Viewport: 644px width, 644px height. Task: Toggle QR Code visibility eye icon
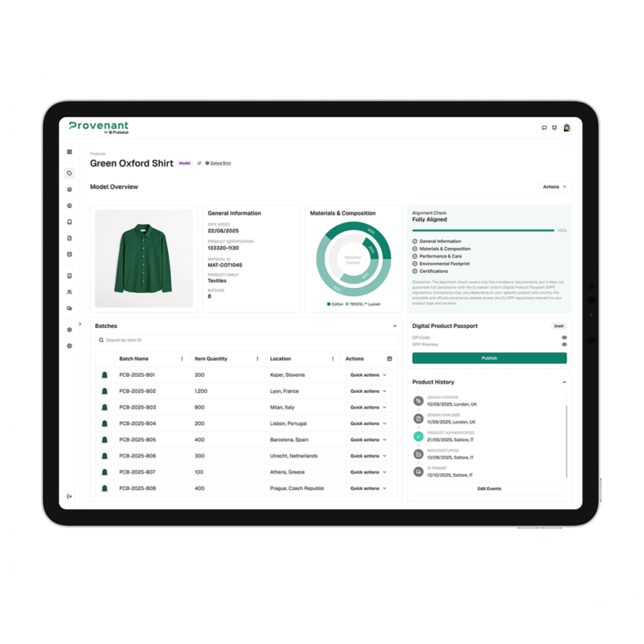coord(564,338)
